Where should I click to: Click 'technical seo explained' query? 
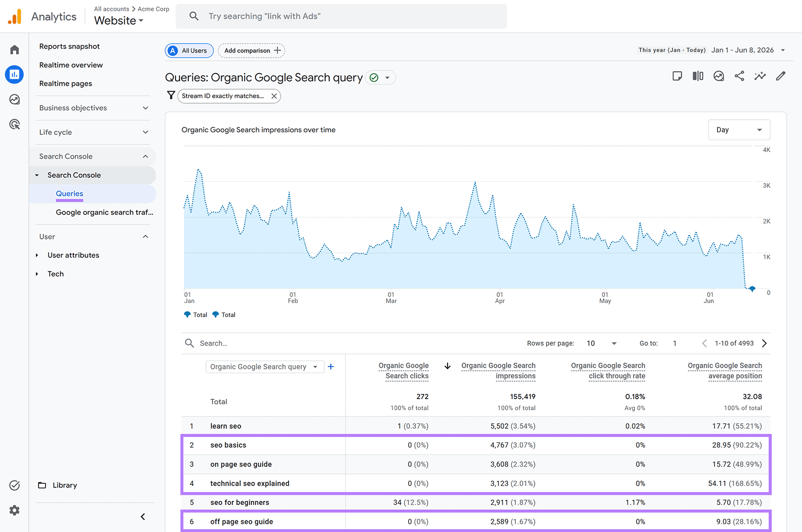(250, 484)
